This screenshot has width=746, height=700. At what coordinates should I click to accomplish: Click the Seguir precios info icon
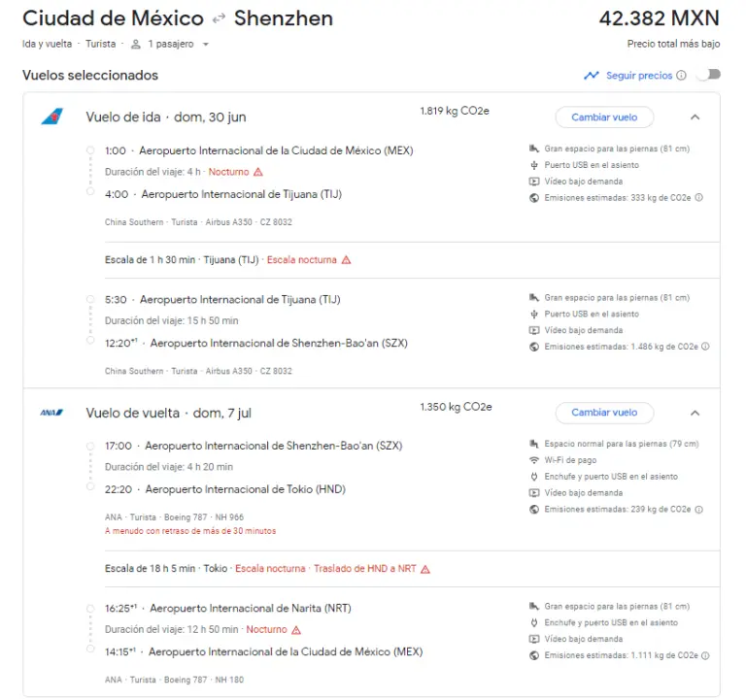pyautogui.click(x=681, y=75)
